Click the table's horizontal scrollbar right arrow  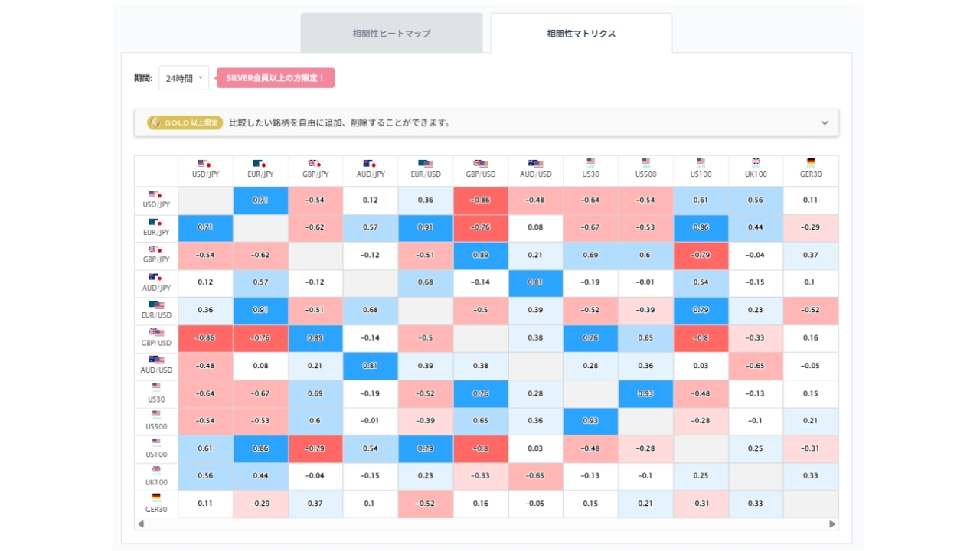tap(832, 524)
